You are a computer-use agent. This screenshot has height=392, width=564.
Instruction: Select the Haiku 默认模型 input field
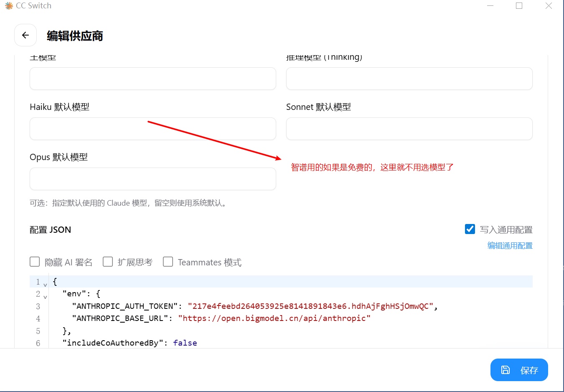(x=153, y=129)
